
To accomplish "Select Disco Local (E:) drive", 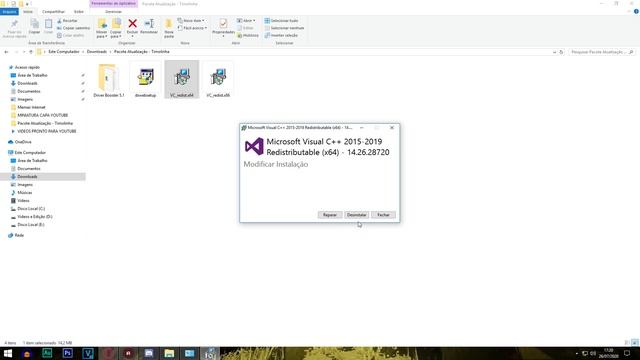I will pos(31,224).
